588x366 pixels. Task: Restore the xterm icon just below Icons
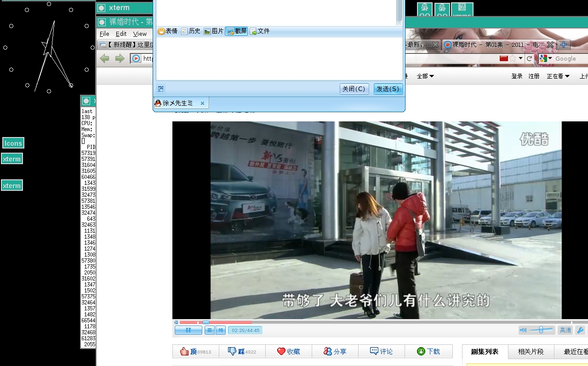pos(11,159)
